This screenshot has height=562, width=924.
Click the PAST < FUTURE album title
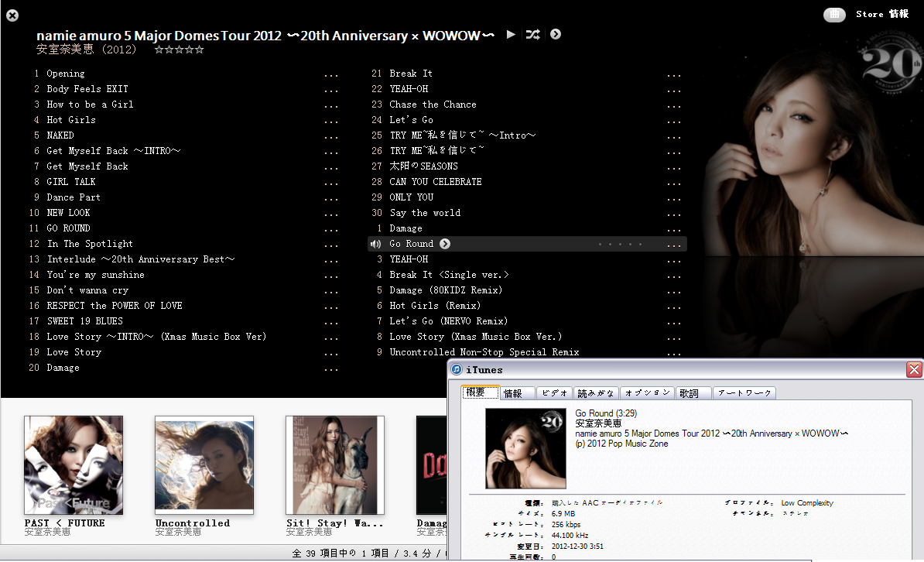65,523
